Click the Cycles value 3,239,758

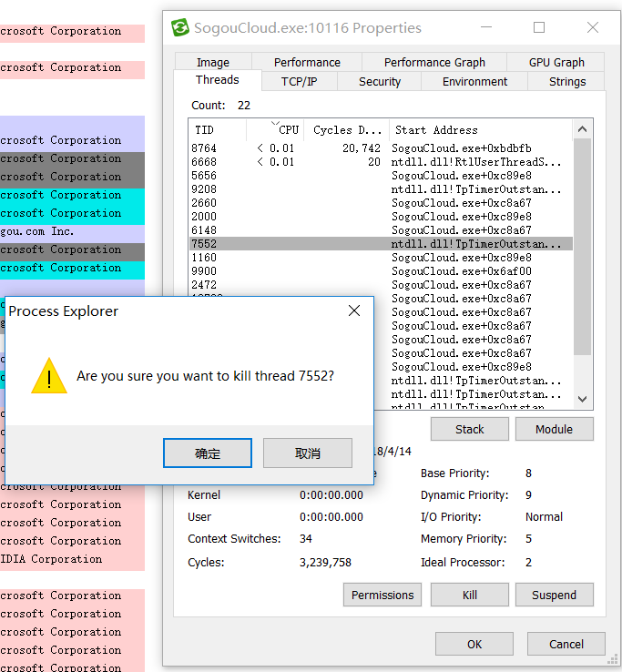[x=325, y=563]
